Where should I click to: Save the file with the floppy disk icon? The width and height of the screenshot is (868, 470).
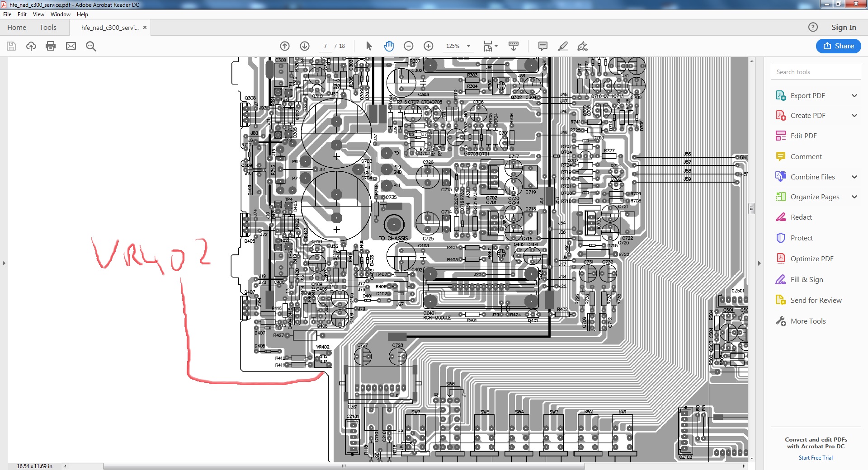11,46
